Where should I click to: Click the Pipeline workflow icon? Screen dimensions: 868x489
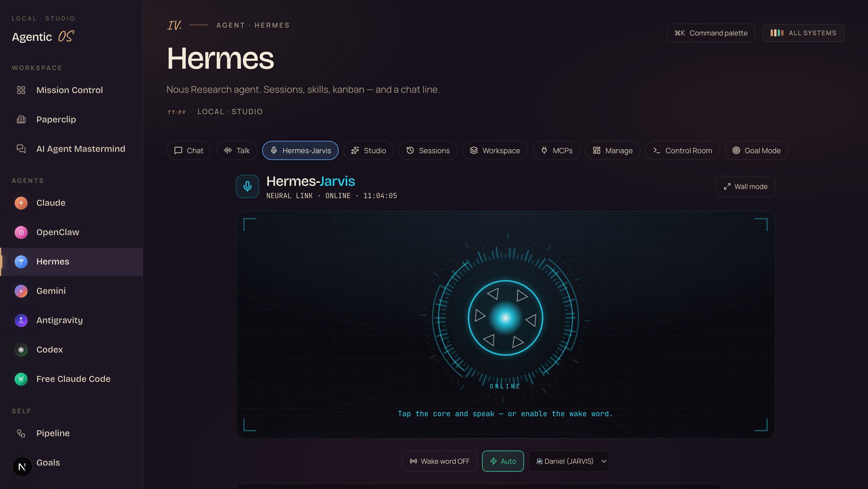pos(21,433)
